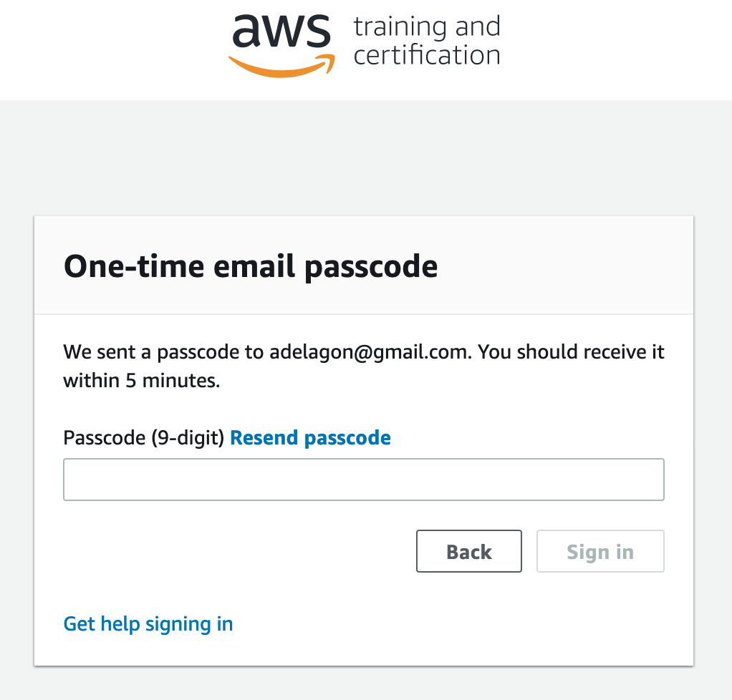The image size is (732, 700).
Task: Click the 'One-time email passcode' heading
Action: 251,267
